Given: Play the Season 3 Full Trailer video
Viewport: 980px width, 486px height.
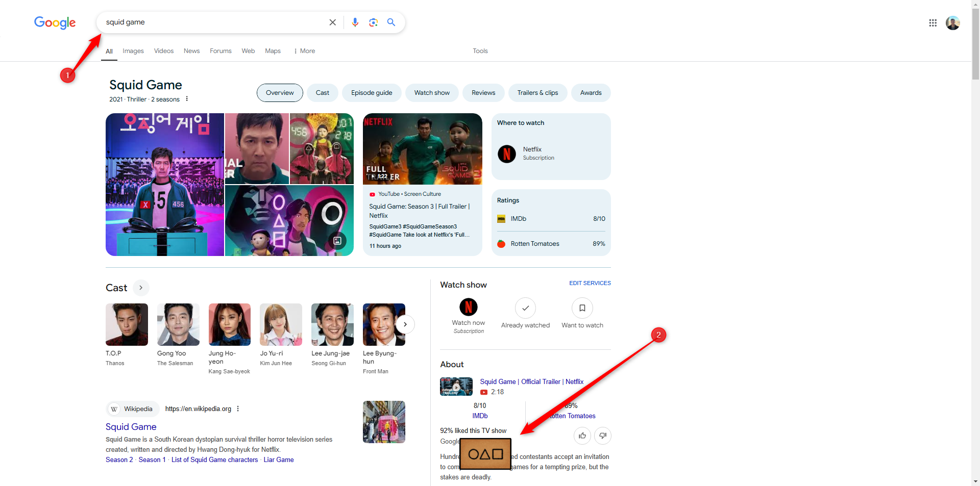Looking at the screenshot, I should coord(423,149).
